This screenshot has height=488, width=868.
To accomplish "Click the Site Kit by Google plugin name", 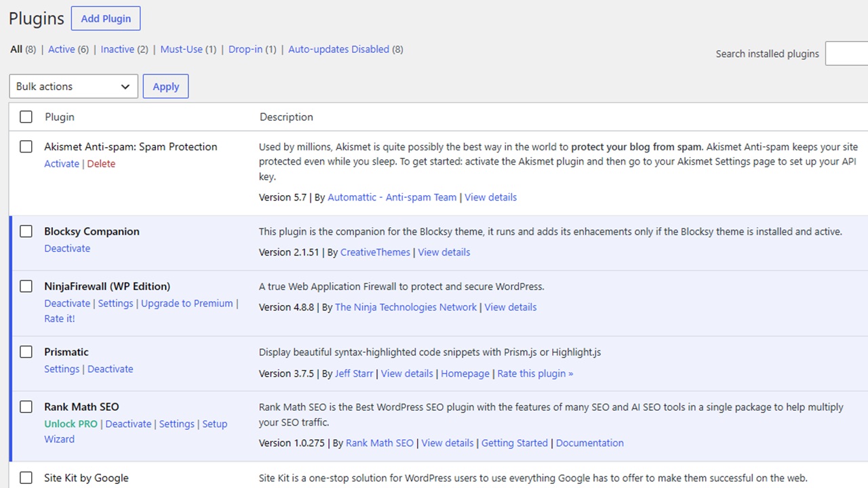I will [x=86, y=478].
